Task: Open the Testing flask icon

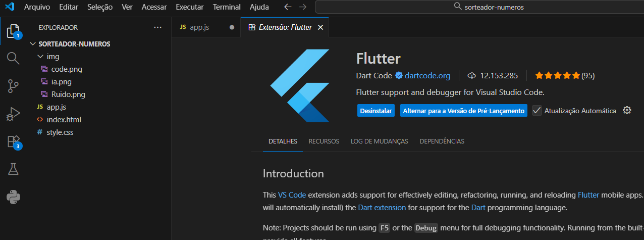Action: pyautogui.click(x=13, y=169)
